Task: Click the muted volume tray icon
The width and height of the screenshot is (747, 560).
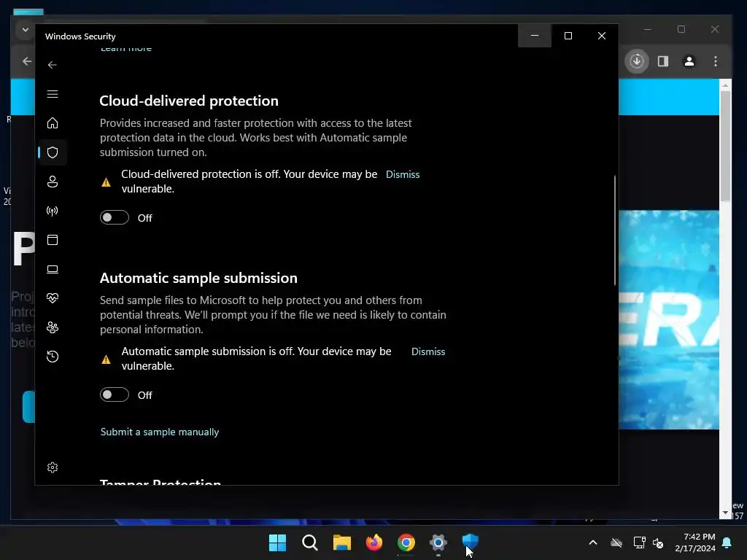Action: click(x=659, y=542)
